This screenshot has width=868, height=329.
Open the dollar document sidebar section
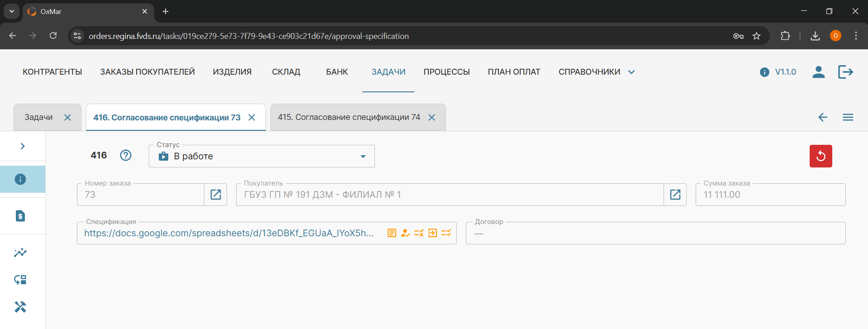click(20, 216)
